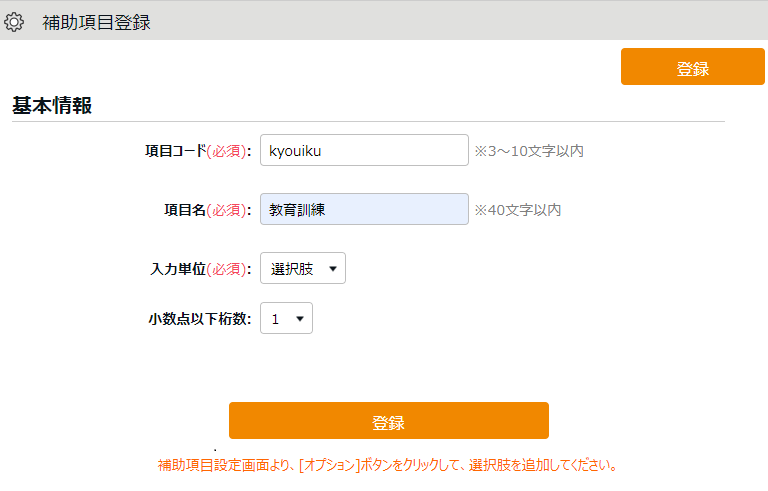Click the ※3〜10文字以内 hint text
Viewport: 768px width, 491px height.
[x=528, y=151]
